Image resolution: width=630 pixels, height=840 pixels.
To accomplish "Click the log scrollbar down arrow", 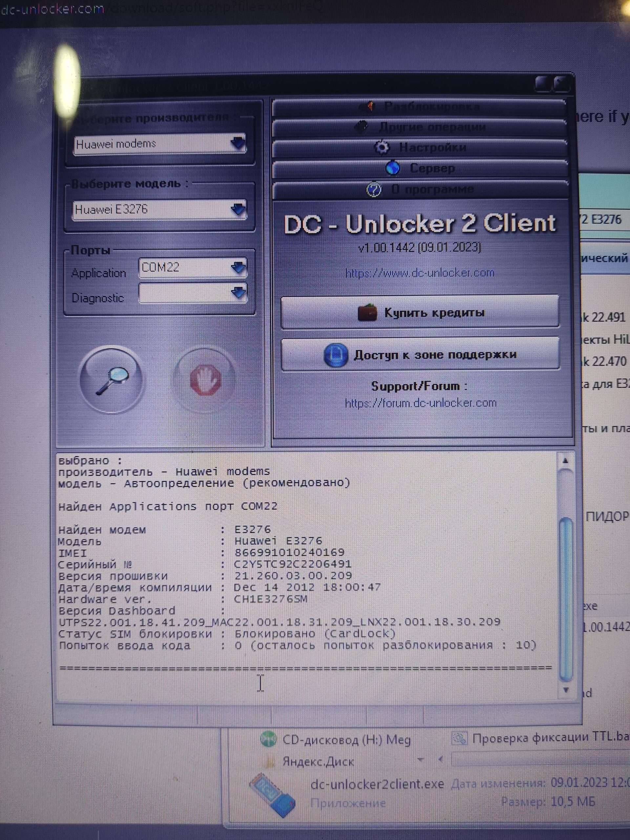I will (x=566, y=690).
